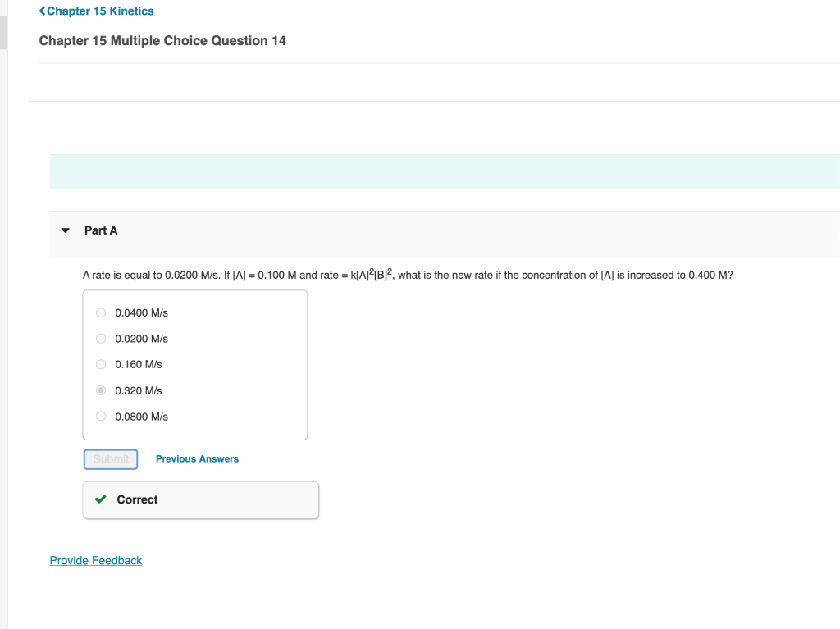Select the 0.320 M/s answer choice
Image resolution: width=840 pixels, height=629 pixels.
click(x=100, y=390)
